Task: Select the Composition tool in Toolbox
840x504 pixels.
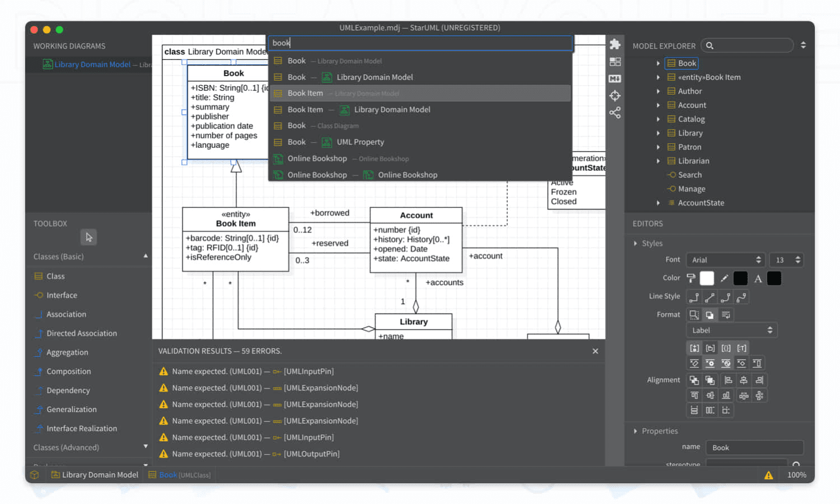Action: [68, 371]
